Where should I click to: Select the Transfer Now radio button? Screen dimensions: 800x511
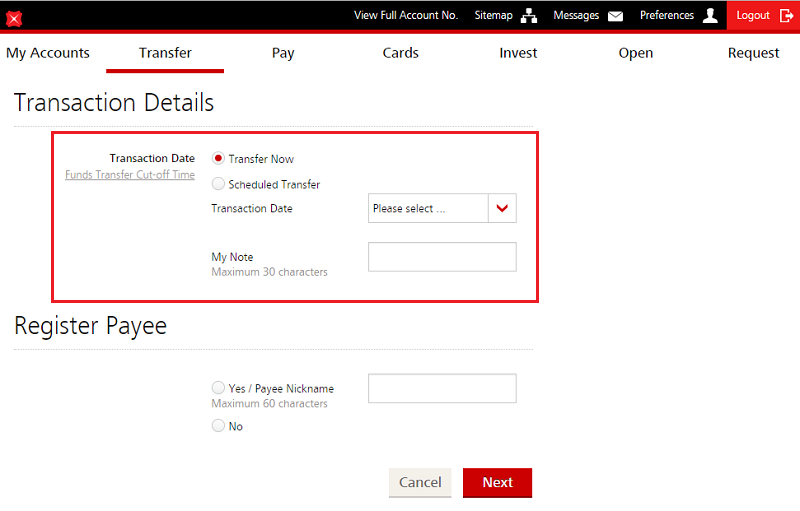pyautogui.click(x=218, y=158)
